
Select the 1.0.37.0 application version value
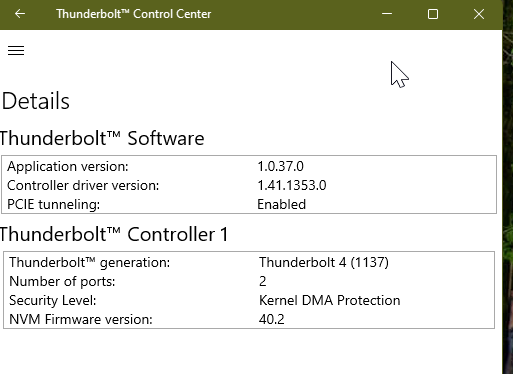point(280,166)
